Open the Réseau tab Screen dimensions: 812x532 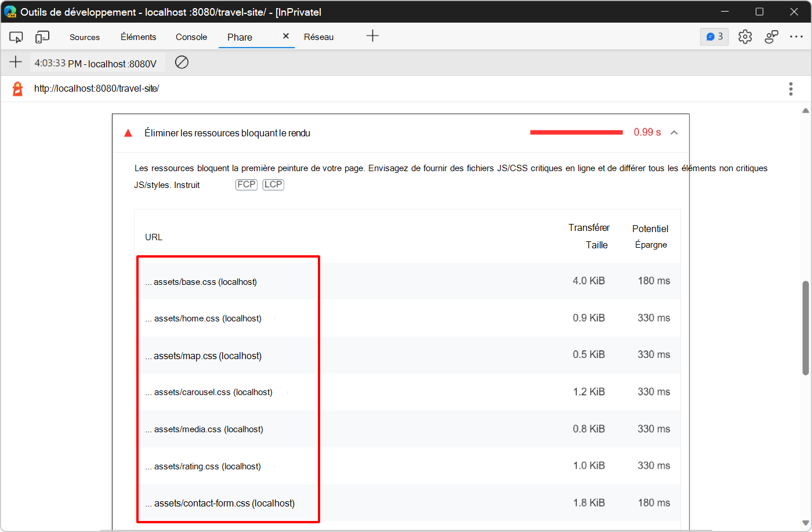pos(319,37)
